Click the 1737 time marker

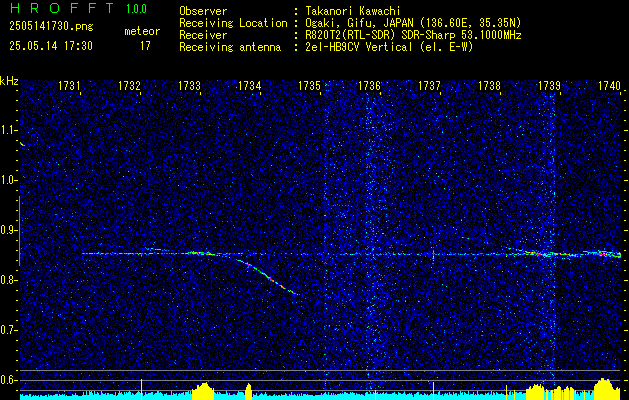coord(430,85)
